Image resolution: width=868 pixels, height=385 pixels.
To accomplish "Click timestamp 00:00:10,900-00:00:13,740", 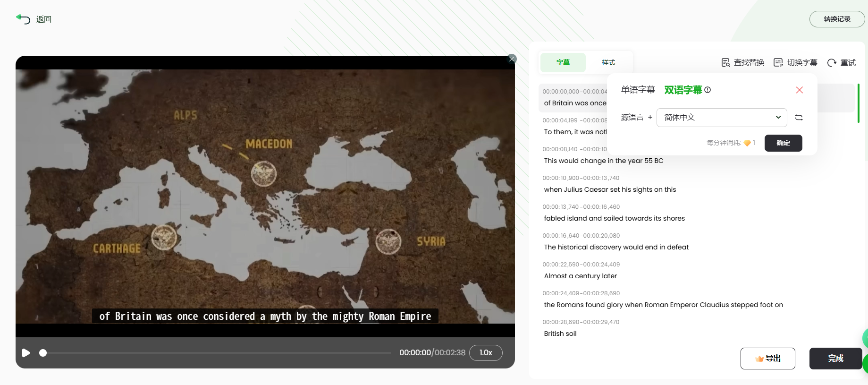I will click(x=581, y=178).
